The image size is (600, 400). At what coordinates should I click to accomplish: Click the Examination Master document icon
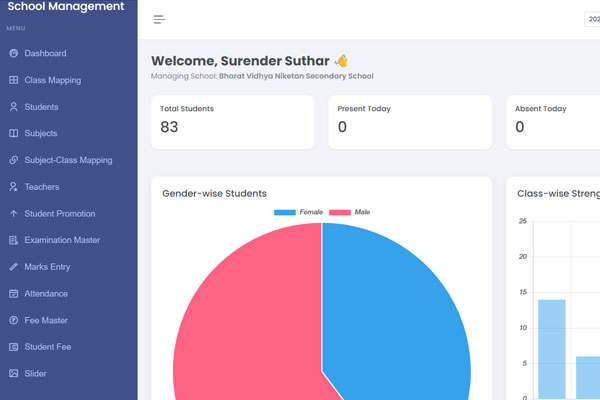click(14, 240)
